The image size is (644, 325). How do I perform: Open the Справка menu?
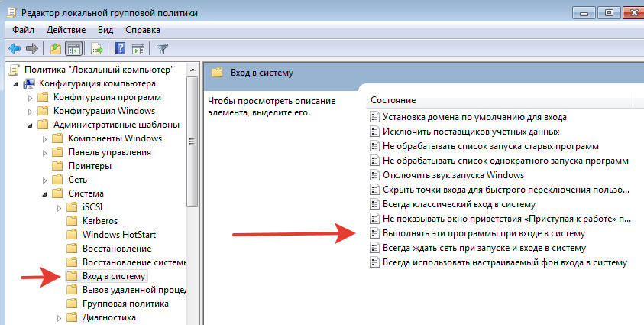click(x=142, y=30)
